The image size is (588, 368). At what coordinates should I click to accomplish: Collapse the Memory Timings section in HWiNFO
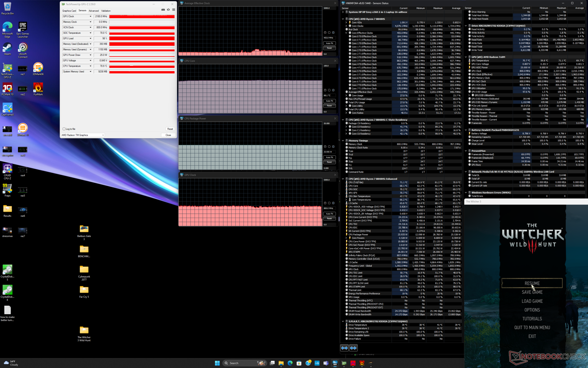(x=343, y=141)
